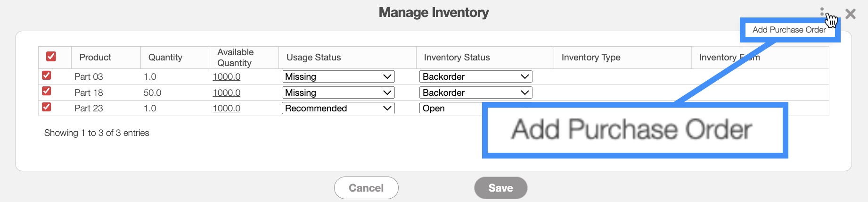Uncheck the Part 18 row checkbox
This screenshot has width=868, height=202.
pos(47,91)
